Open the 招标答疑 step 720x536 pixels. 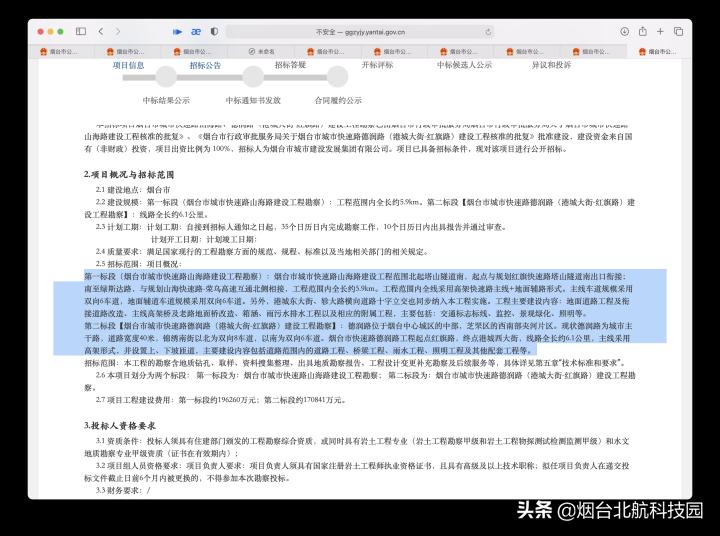(290, 65)
